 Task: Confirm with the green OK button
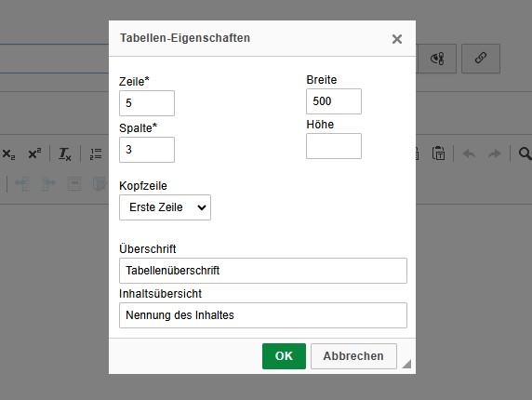[284, 356]
